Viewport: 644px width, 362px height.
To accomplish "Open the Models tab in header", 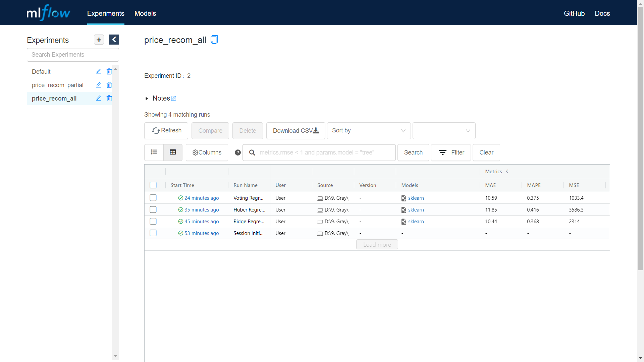I will coord(145,13).
